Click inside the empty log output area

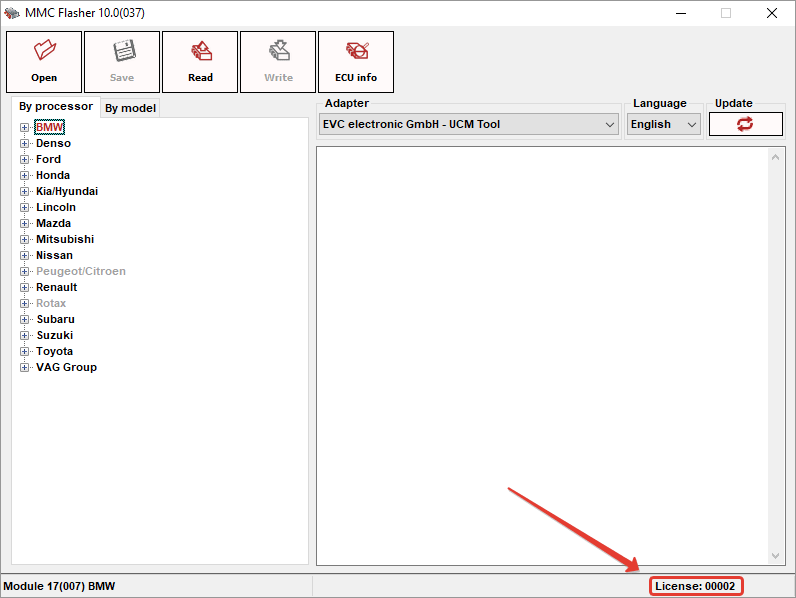542,356
